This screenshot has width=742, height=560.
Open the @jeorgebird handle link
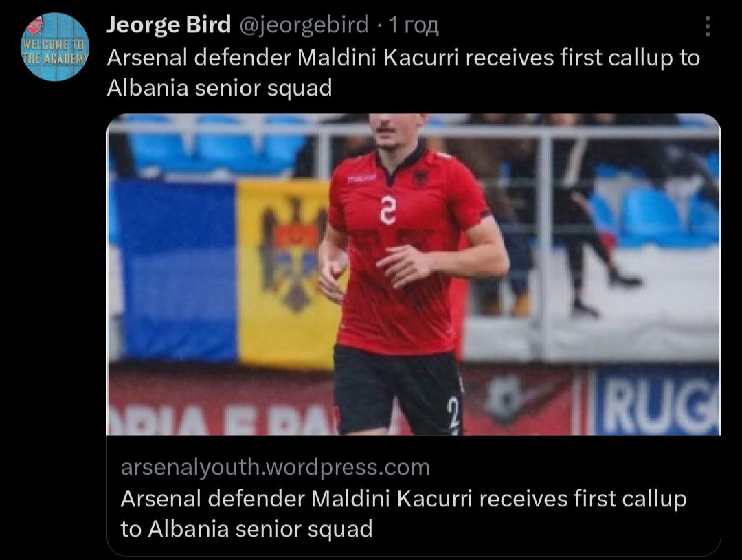[303, 25]
